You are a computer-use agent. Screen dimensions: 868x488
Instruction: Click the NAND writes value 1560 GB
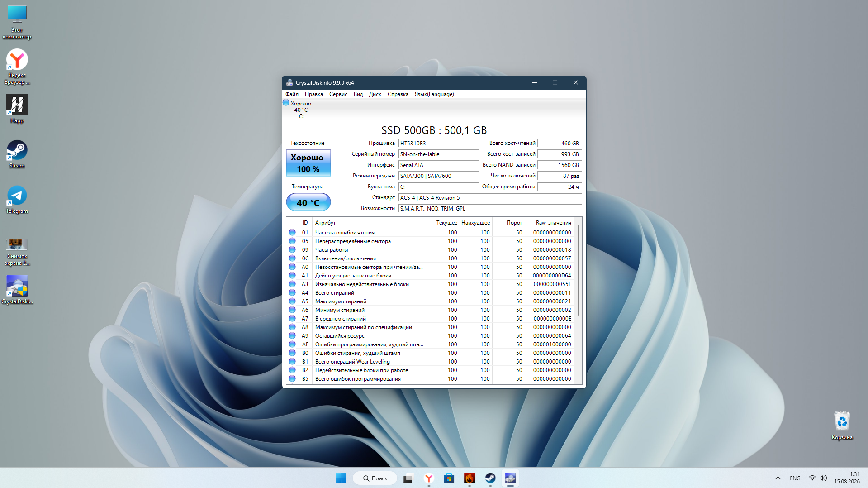tap(560, 165)
